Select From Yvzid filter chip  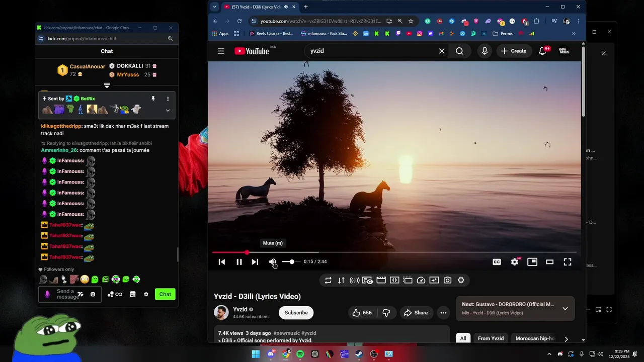tap(491, 338)
